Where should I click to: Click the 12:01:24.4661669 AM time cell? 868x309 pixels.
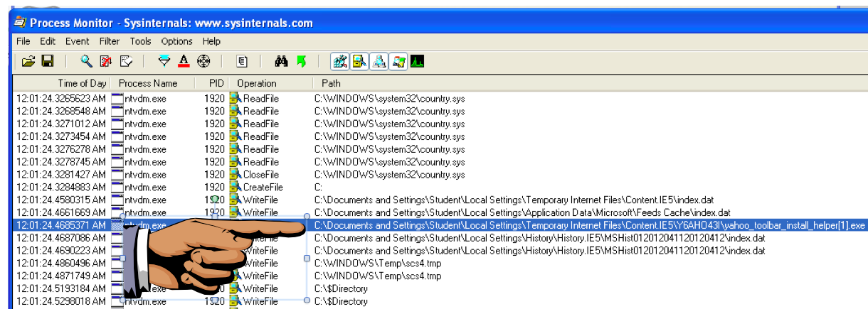coord(61,212)
